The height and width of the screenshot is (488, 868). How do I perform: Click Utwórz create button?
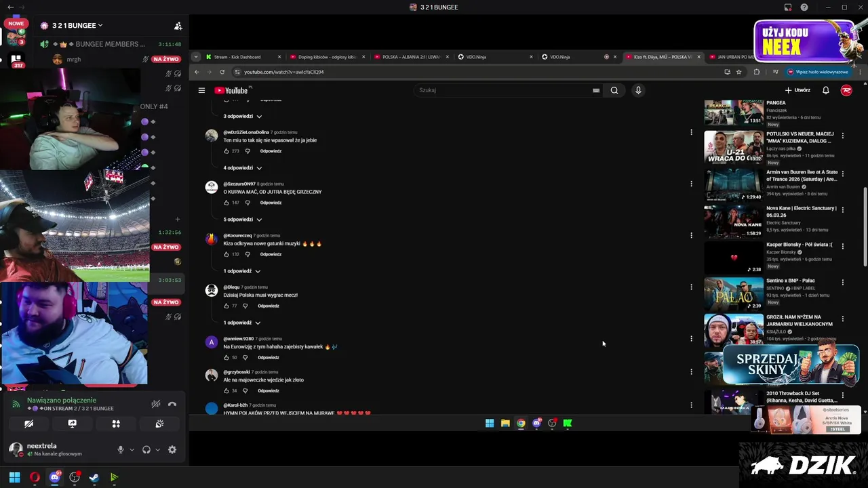797,90
